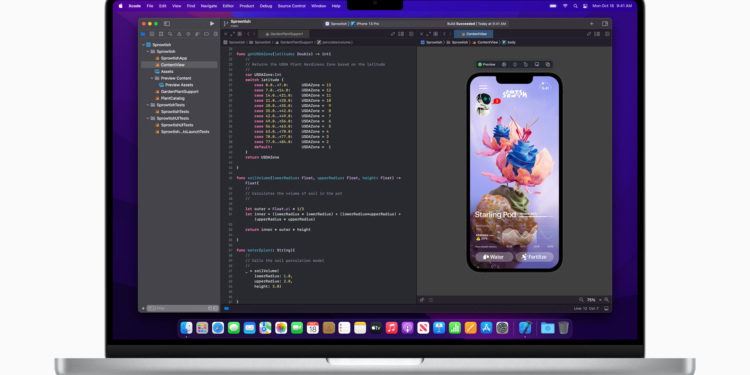Open the Library with plus button

pos(592,23)
